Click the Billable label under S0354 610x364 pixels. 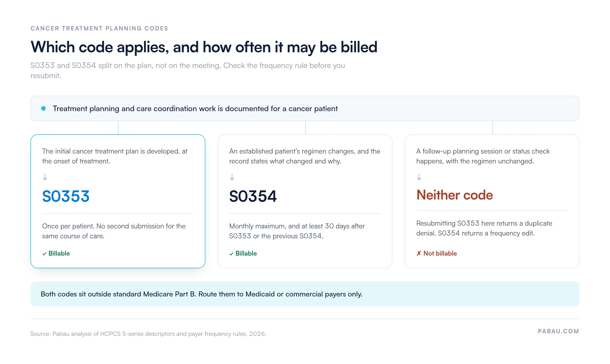pos(246,253)
